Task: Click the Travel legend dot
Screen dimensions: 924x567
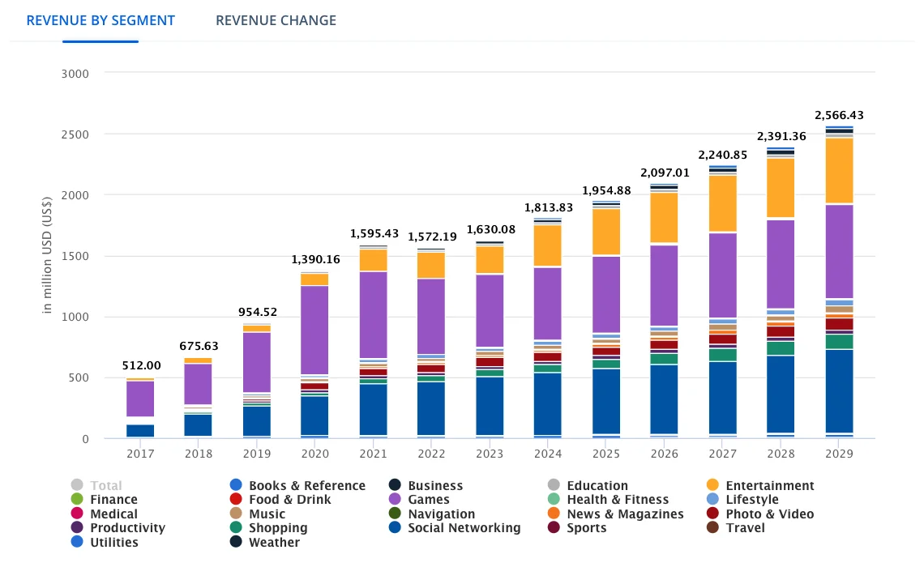Action: point(711,526)
